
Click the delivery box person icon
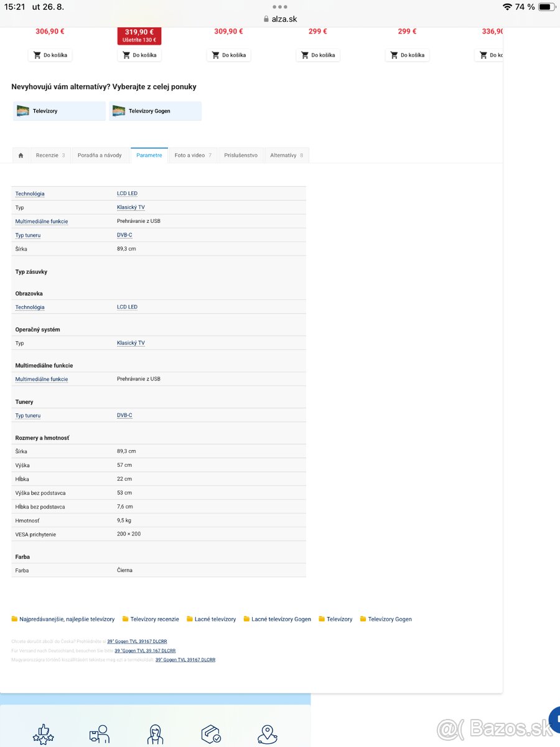point(99,734)
